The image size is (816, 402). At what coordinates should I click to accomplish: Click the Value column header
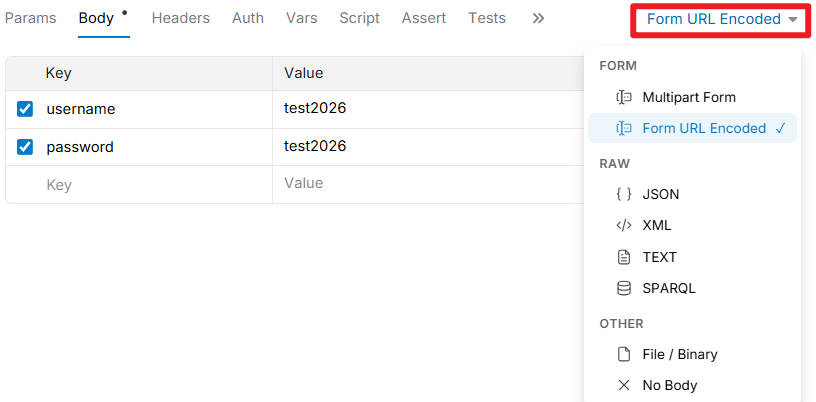(303, 73)
